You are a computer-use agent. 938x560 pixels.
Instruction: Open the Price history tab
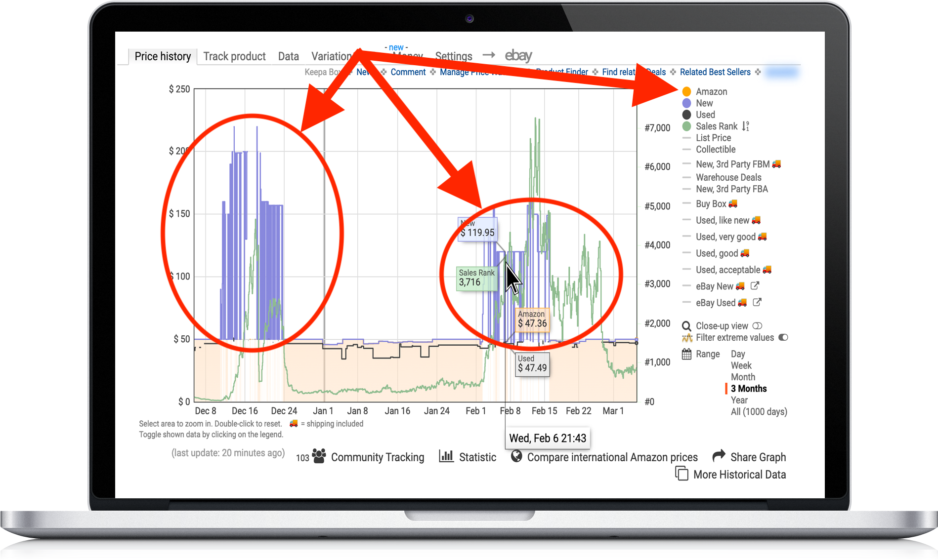coord(163,56)
